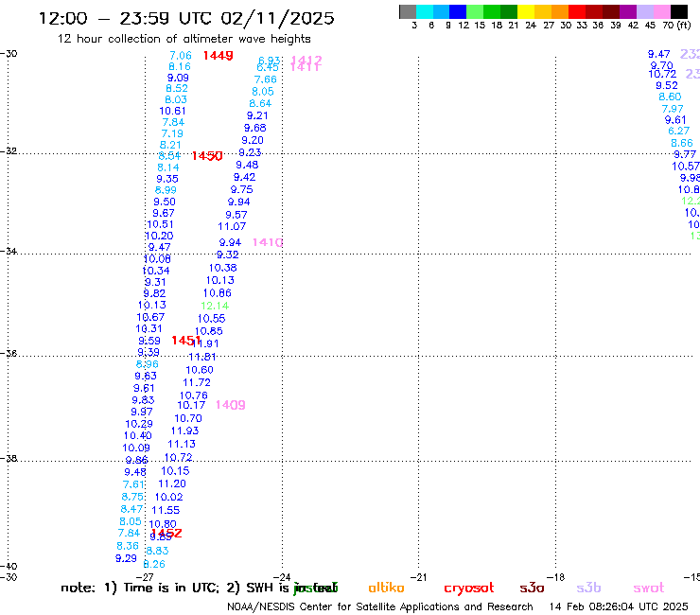700x615 pixels.
Task: Click the value 8.36
Action: 128,546
